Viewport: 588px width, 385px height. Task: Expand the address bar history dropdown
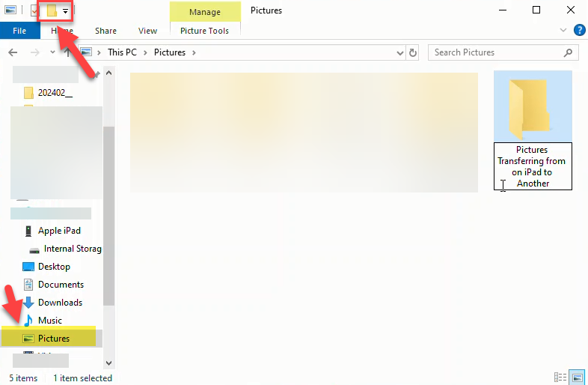(400, 52)
